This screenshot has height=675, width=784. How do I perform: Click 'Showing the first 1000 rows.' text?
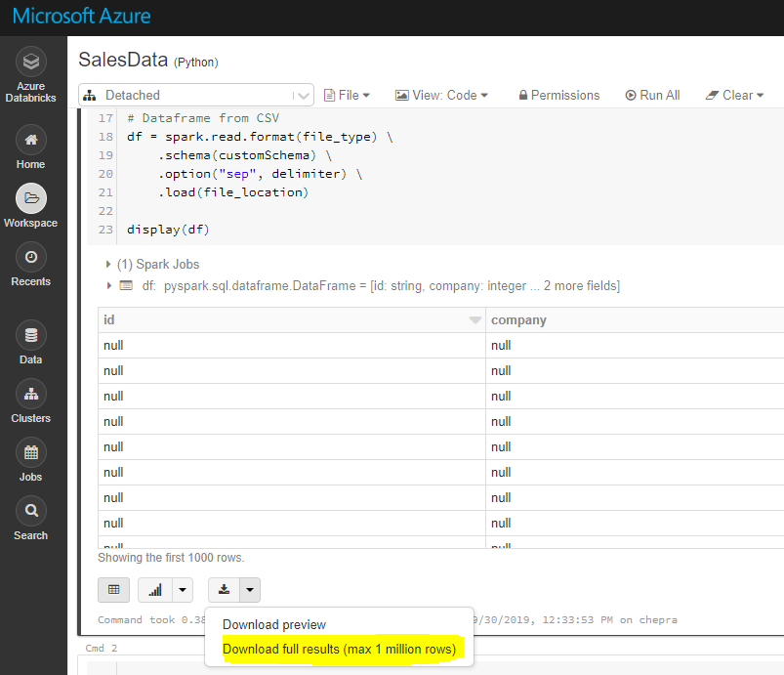click(171, 558)
